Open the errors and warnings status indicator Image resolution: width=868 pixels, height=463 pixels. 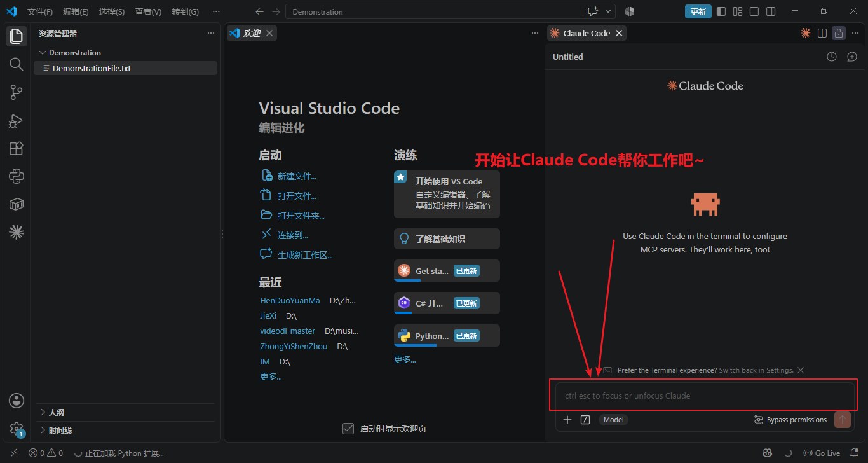(46, 453)
